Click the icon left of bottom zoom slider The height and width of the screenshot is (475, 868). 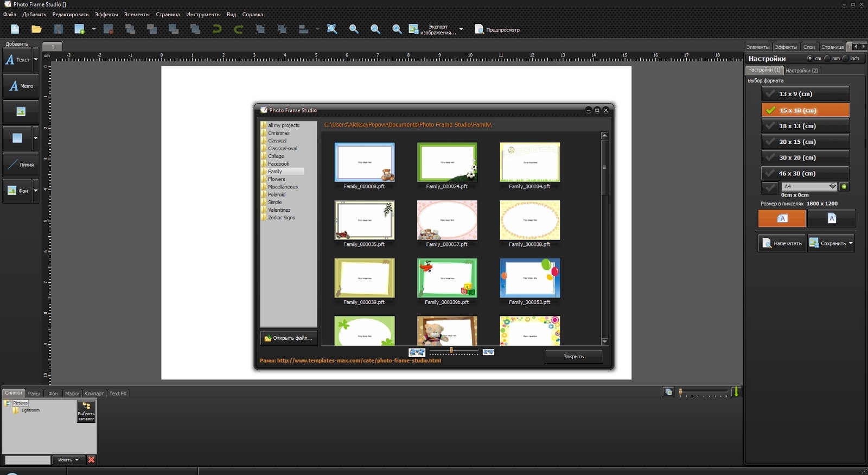click(x=668, y=392)
